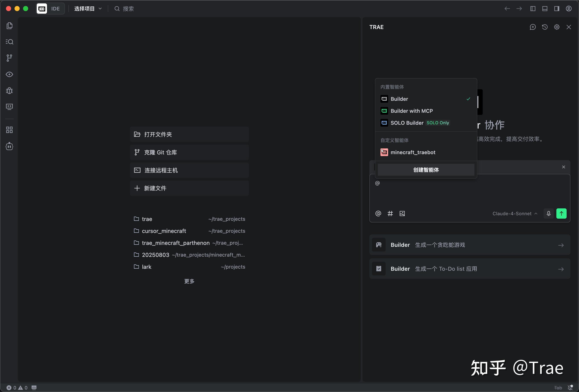This screenshot has height=392, width=579.
Task: Click the 搜索 search field
Action: 128,9
